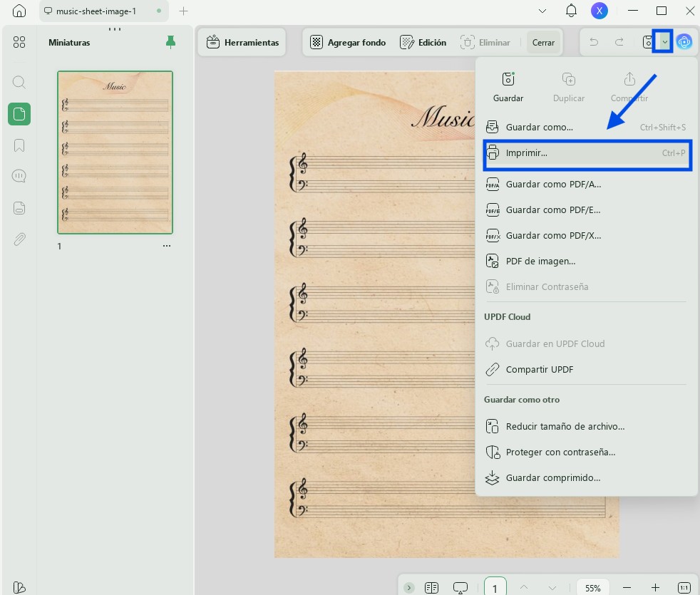Click the notification bell icon

click(x=571, y=11)
